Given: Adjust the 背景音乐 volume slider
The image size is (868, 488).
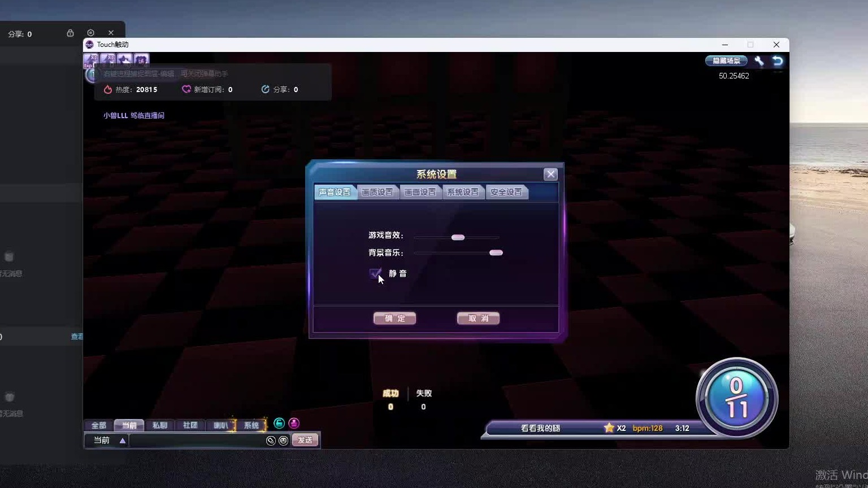Looking at the screenshot, I should pos(496,252).
